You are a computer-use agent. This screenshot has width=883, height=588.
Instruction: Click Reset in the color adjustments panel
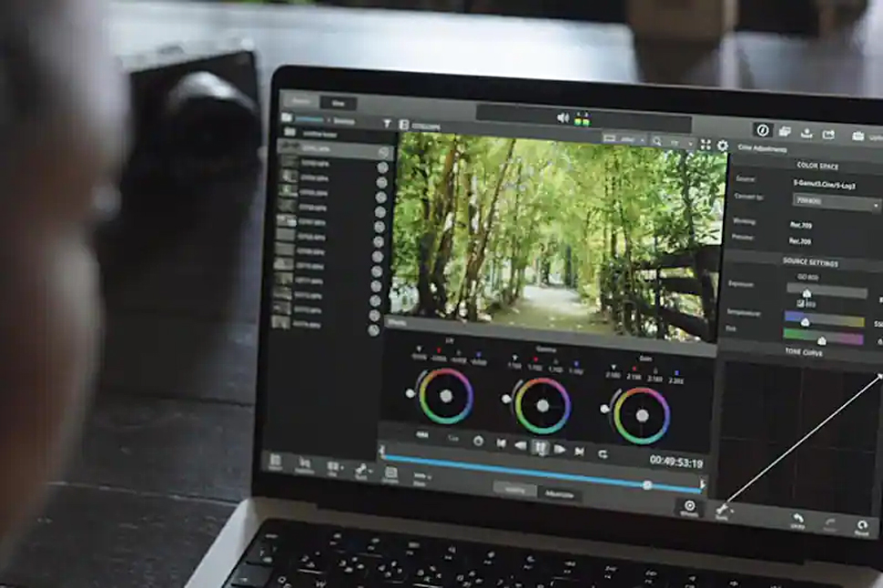click(x=861, y=528)
